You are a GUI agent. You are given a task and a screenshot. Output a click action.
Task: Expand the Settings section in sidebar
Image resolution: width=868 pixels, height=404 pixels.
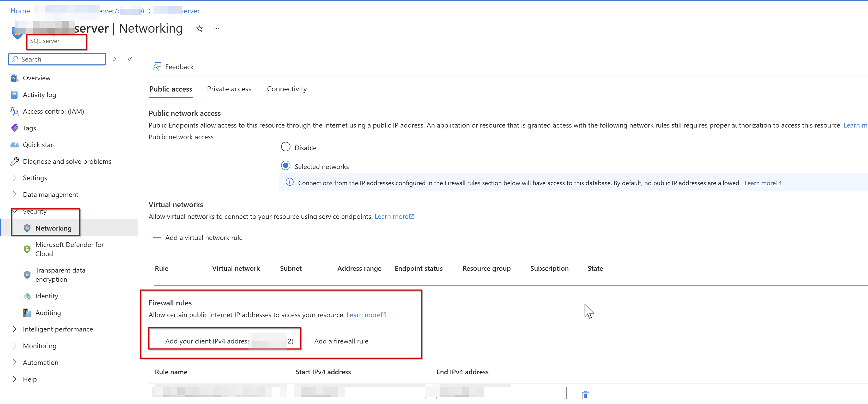pyautogui.click(x=15, y=178)
